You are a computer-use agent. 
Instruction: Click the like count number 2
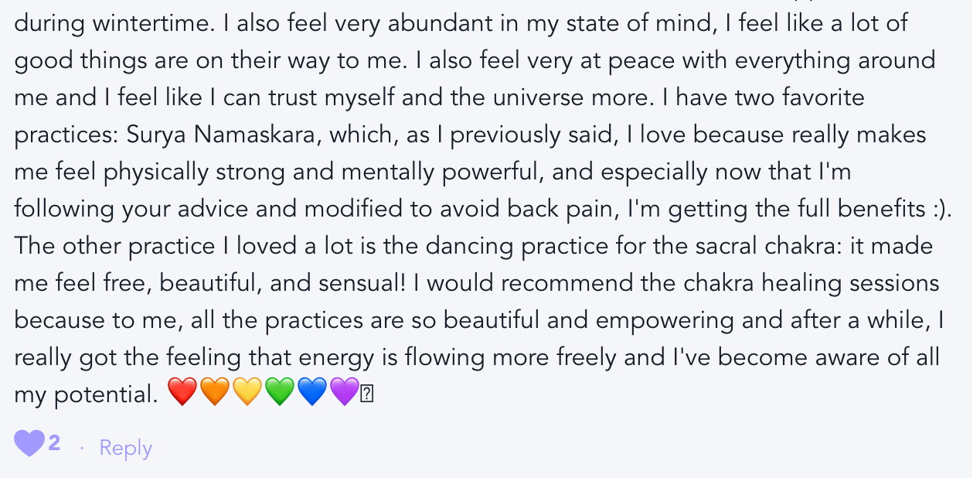pos(54,444)
